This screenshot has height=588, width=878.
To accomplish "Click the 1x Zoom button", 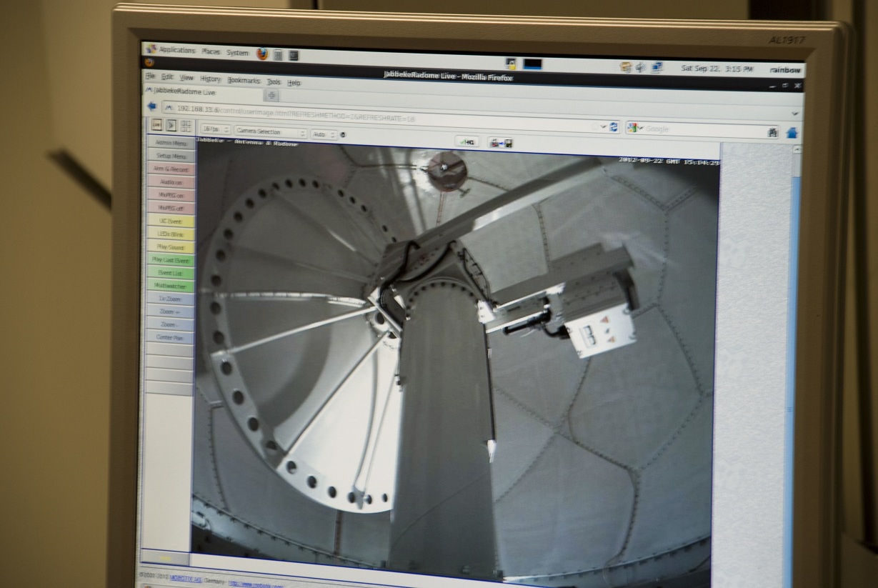I will click(x=170, y=299).
